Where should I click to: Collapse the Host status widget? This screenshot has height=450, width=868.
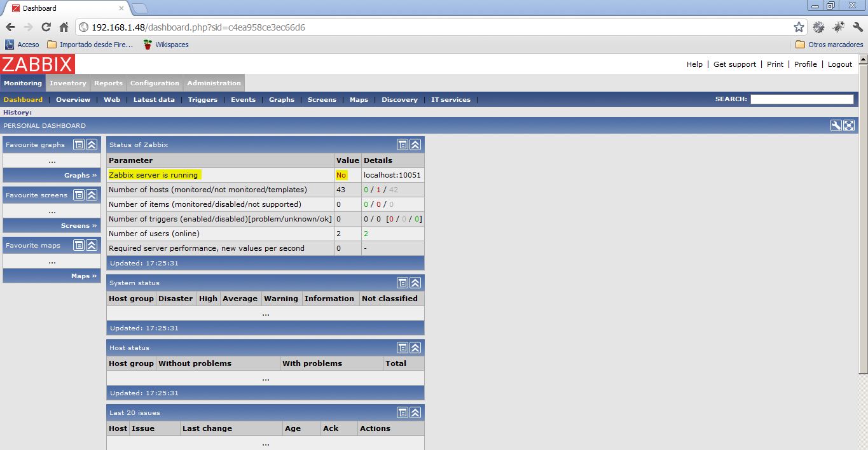(x=415, y=348)
